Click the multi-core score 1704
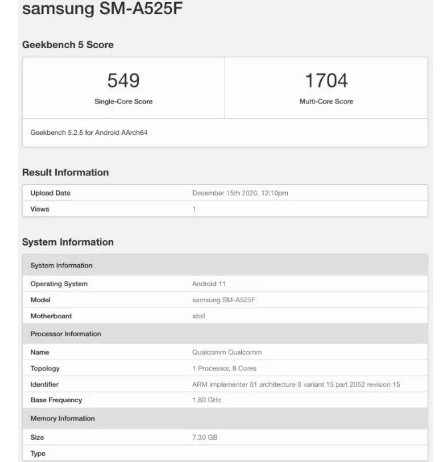 pyautogui.click(x=326, y=81)
